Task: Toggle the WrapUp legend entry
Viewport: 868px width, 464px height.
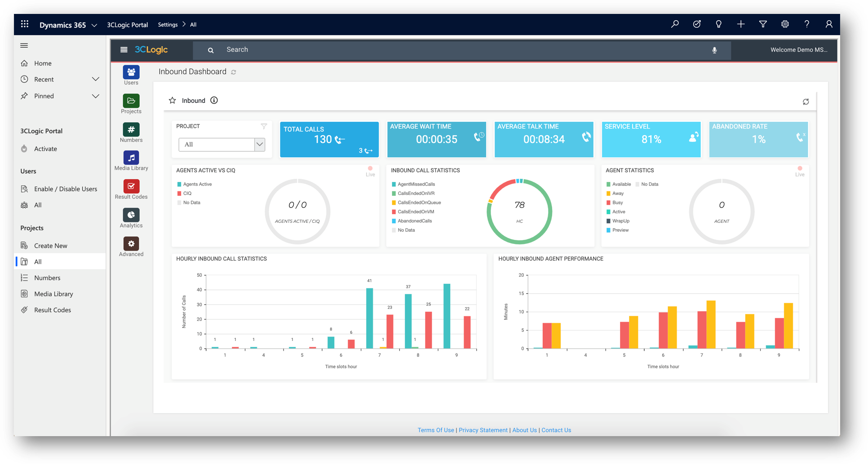Action: tap(618, 221)
